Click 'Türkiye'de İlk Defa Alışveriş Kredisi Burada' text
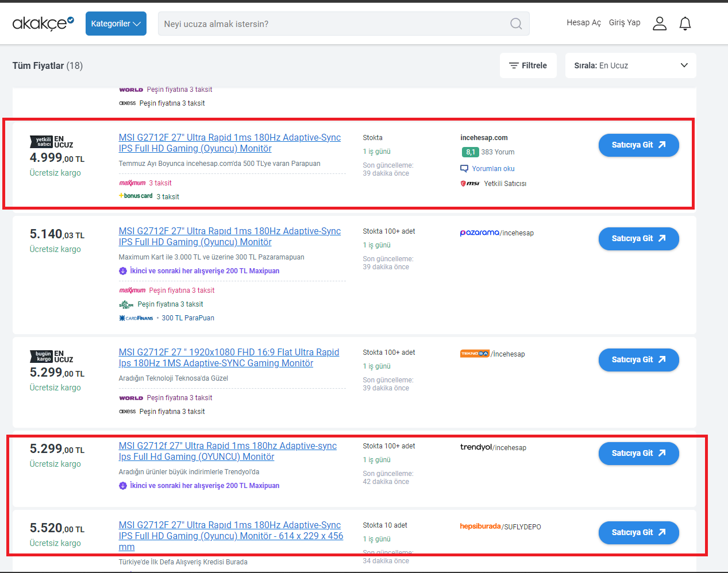The width and height of the screenshot is (728, 573). [183, 562]
